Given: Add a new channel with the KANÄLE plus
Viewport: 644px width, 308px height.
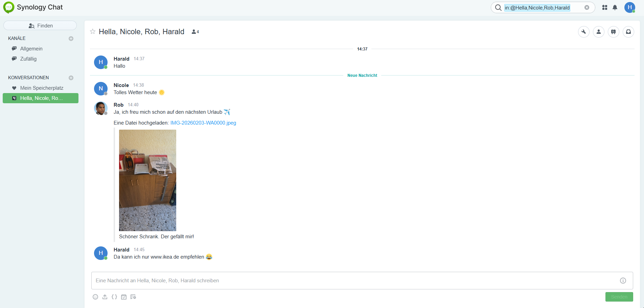Looking at the screenshot, I should (x=71, y=38).
